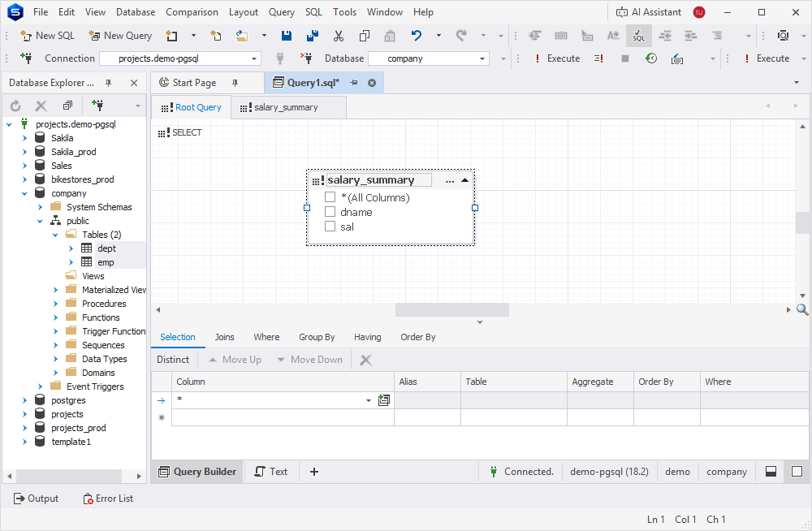Click the plus button next to Text tab
This screenshot has width=812, height=531.
pos(313,472)
